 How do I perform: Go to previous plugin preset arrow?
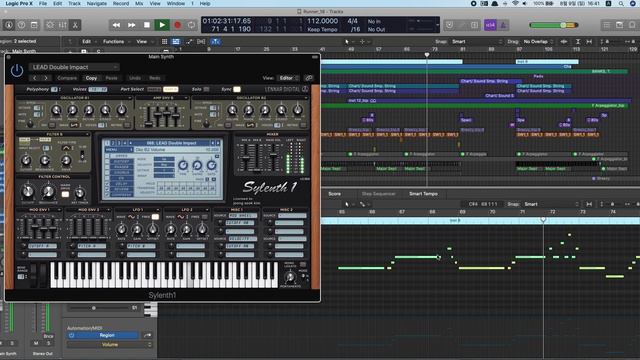pos(35,78)
